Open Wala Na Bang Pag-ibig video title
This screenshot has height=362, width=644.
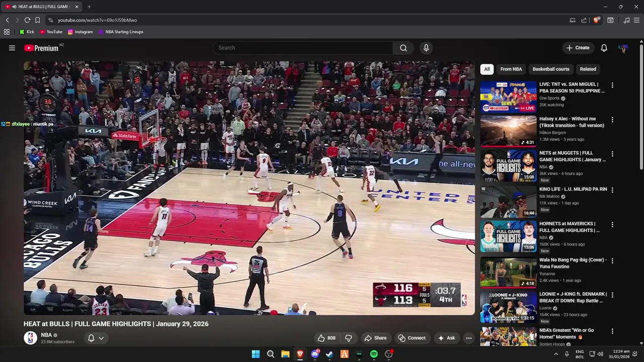click(x=573, y=263)
